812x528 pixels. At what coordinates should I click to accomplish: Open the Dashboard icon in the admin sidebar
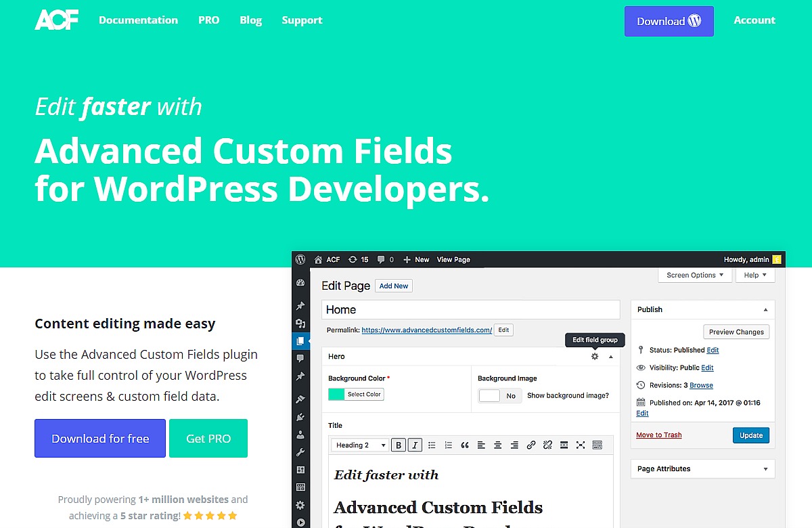300,283
